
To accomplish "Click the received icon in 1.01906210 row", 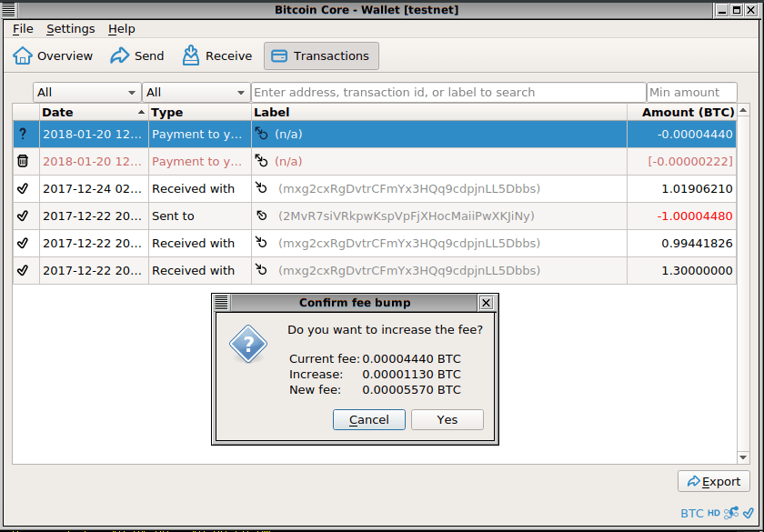I will click(x=262, y=188).
